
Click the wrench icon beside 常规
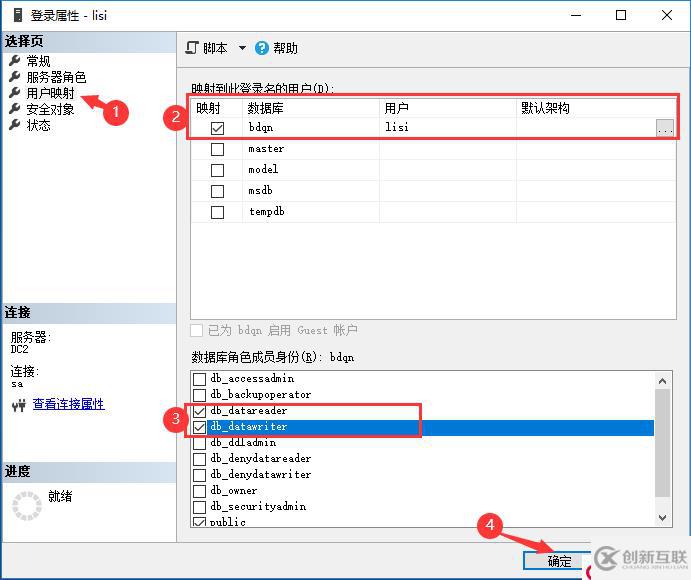point(15,60)
